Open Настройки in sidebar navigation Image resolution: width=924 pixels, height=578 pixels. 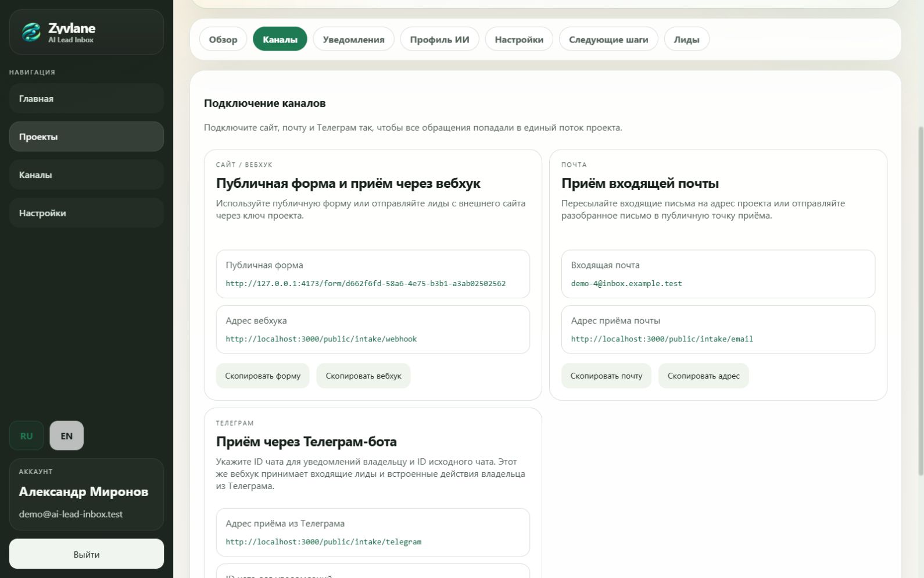pos(87,213)
